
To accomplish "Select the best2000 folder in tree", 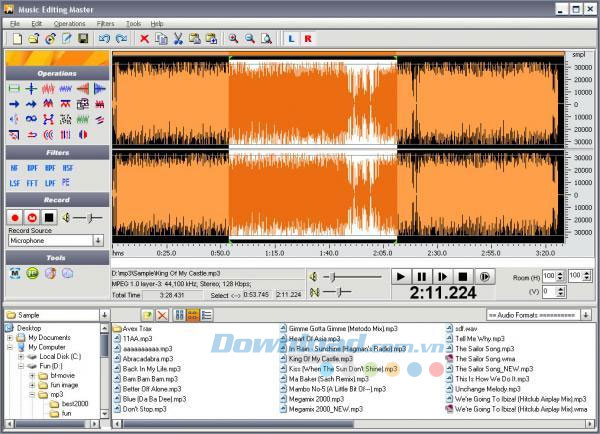I will coord(75,404).
